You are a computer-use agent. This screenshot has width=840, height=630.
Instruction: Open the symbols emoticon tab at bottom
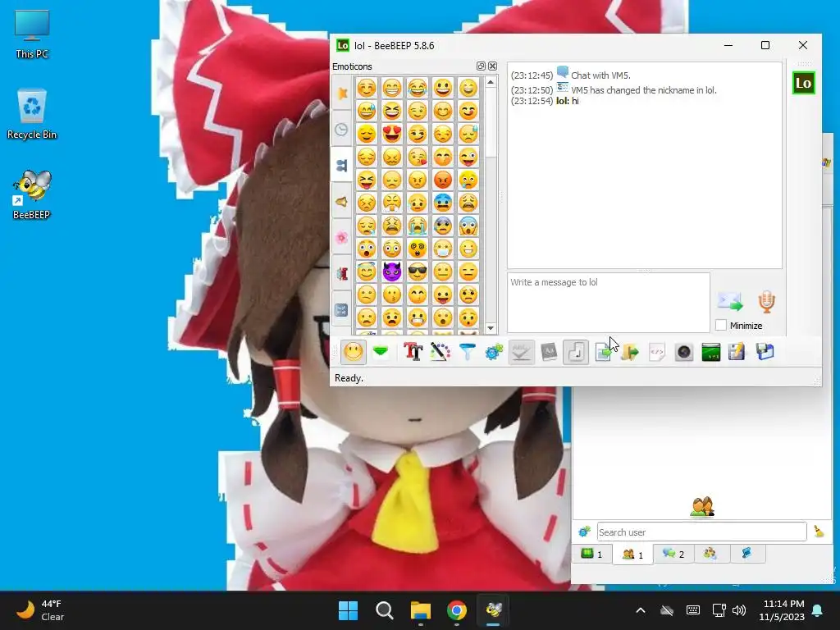click(342, 309)
